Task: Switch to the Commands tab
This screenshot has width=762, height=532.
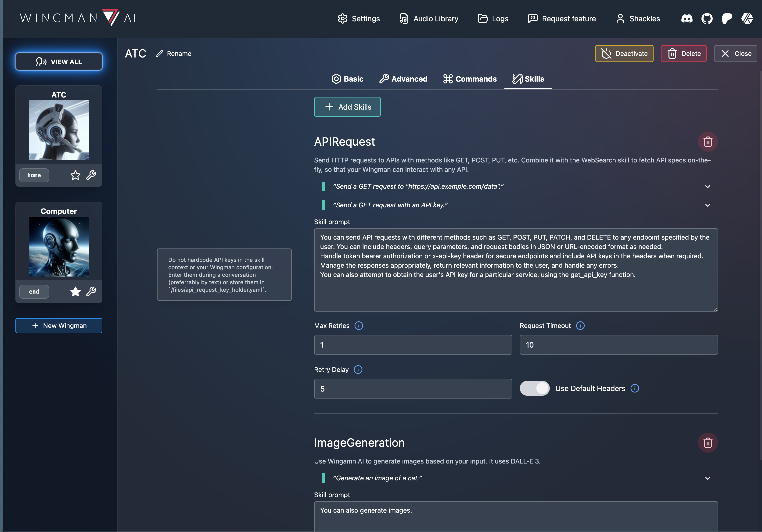Action: click(x=470, y=79)
